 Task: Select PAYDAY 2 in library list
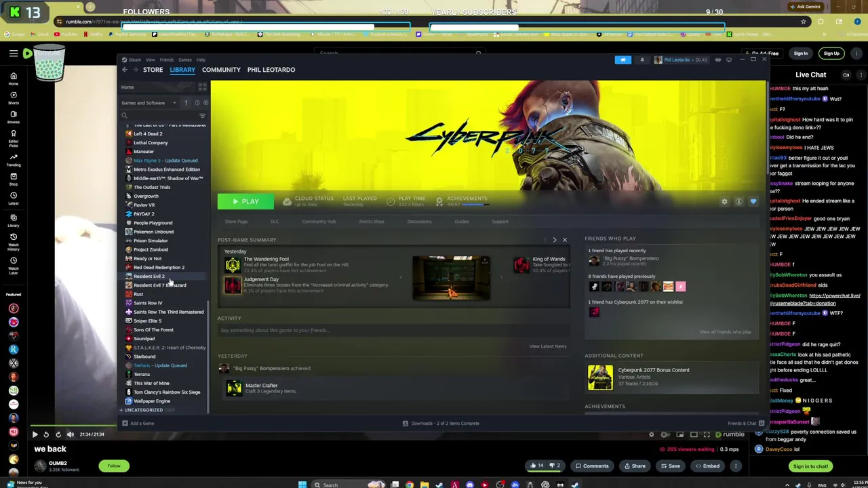coord(144,213)
